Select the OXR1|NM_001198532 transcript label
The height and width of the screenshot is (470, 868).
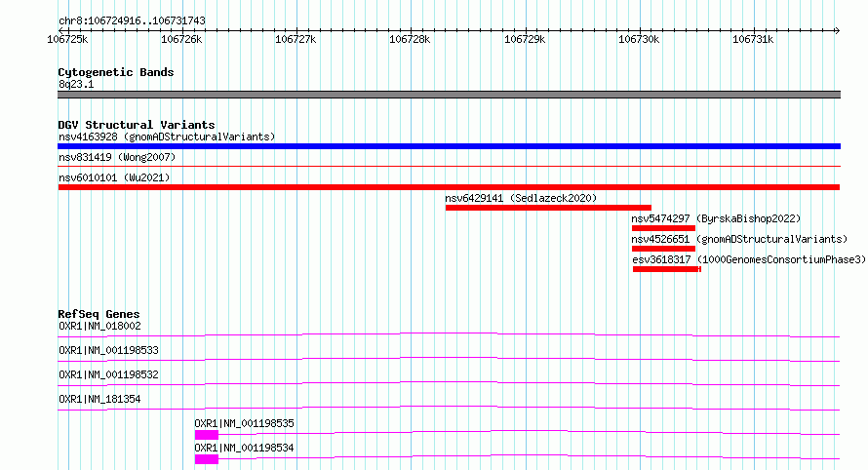pyautogui.click(x=108, y=374)
